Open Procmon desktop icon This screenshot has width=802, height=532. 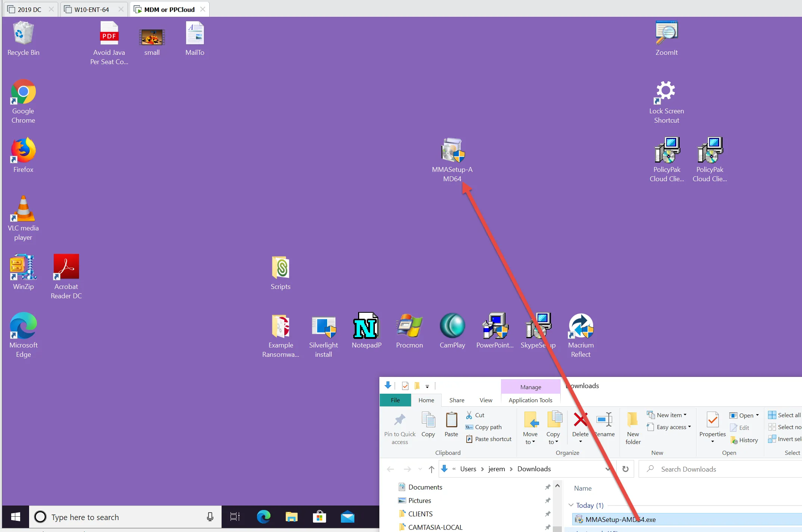click(409, 327)
